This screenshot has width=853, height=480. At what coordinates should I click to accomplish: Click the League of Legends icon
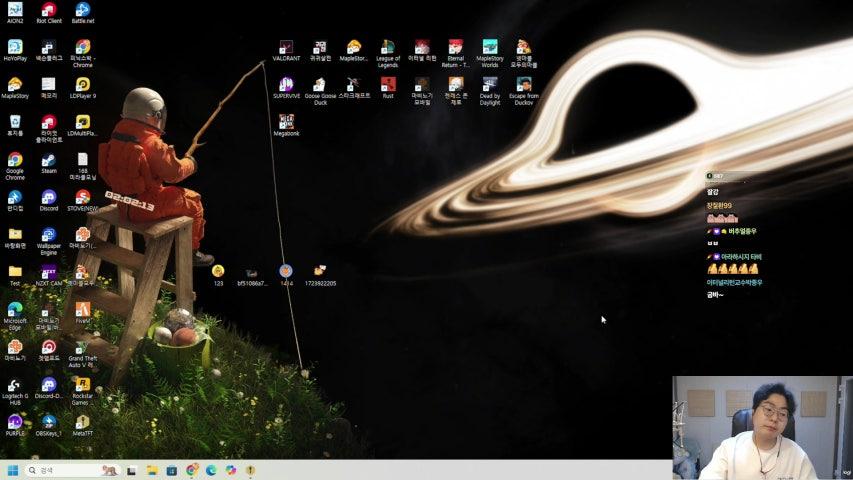pyautogui.click(x=387, y=48)
